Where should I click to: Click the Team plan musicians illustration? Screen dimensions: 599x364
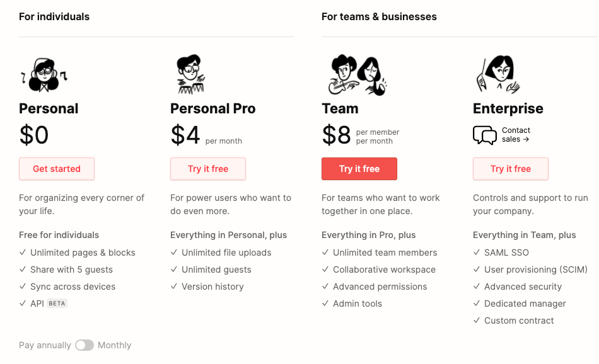coord(358,75)
